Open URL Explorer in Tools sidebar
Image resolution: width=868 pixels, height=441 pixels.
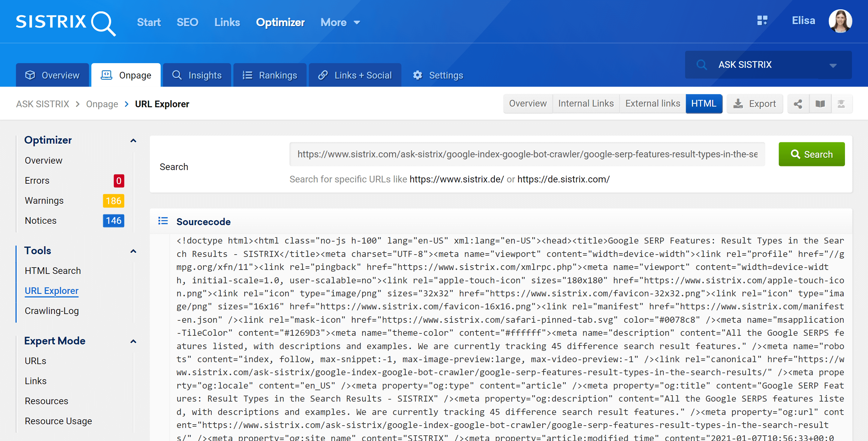[51, 291]
